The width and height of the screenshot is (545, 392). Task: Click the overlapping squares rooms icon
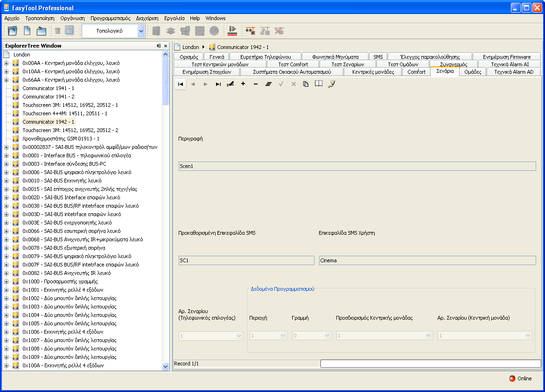pos(185,31)
